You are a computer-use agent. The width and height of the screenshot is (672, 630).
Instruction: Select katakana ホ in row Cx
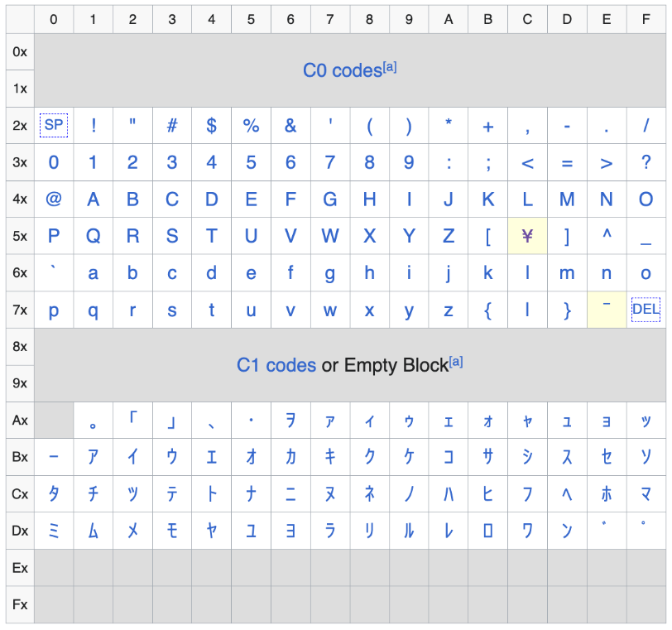click(607, 494)
